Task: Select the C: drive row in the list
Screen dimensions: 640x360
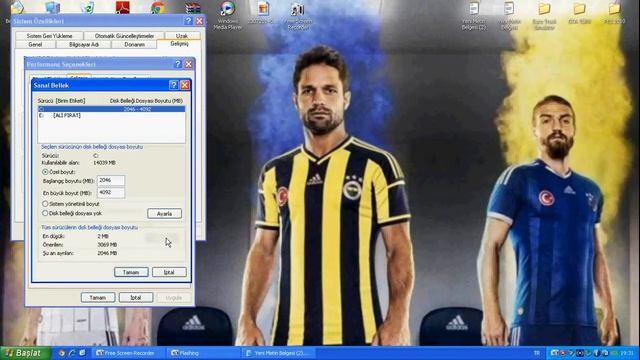Action: (111, 109)
